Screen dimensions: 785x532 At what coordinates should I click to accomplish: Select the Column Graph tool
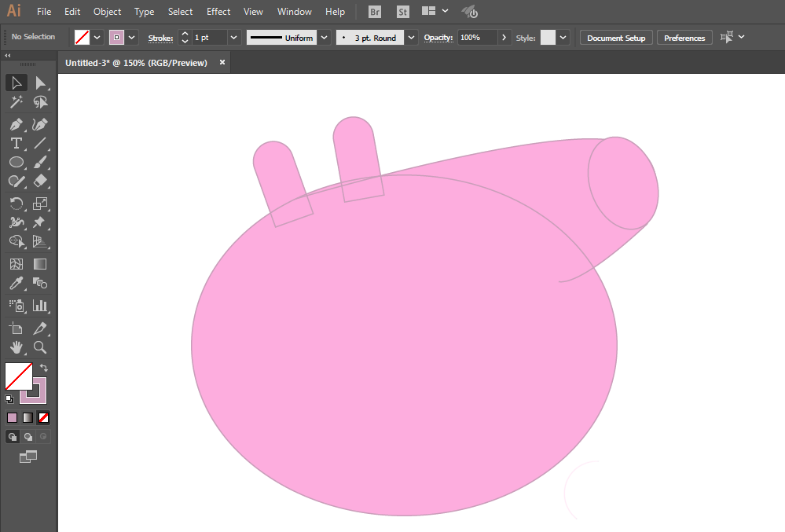pos(40,305)
